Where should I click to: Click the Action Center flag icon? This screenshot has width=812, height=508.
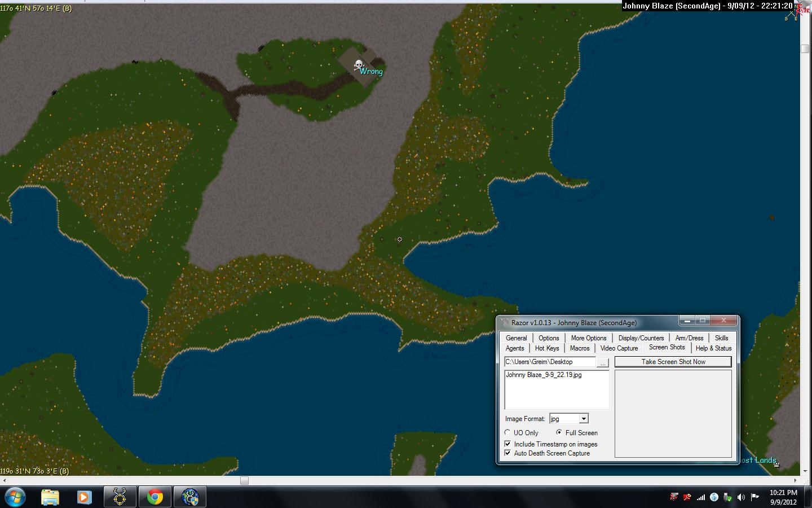754,497
